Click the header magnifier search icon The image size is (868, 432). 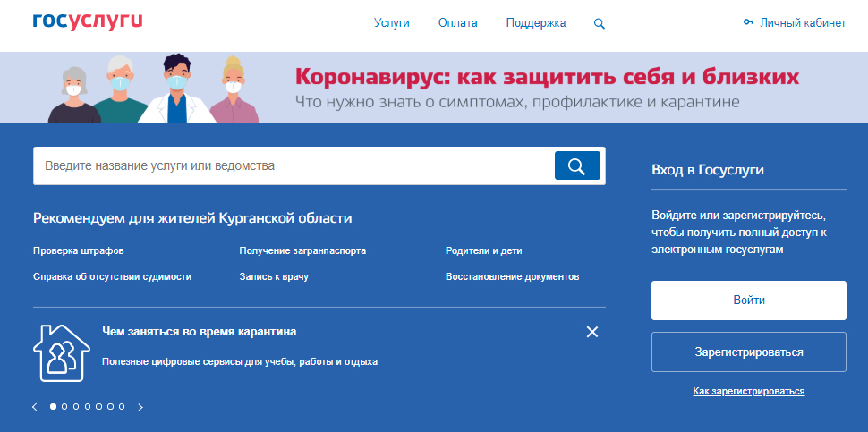[599, 24]
